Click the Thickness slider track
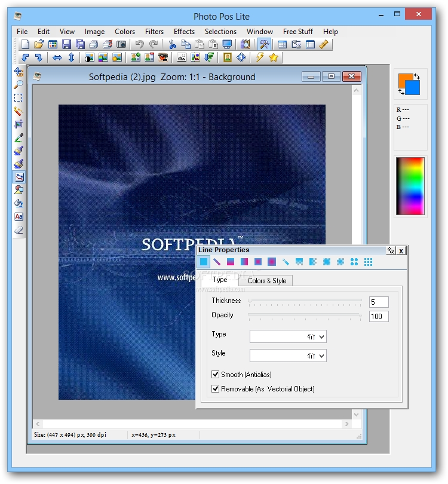The height and width of the screenshot is (484, 448). tap(305, 301)
